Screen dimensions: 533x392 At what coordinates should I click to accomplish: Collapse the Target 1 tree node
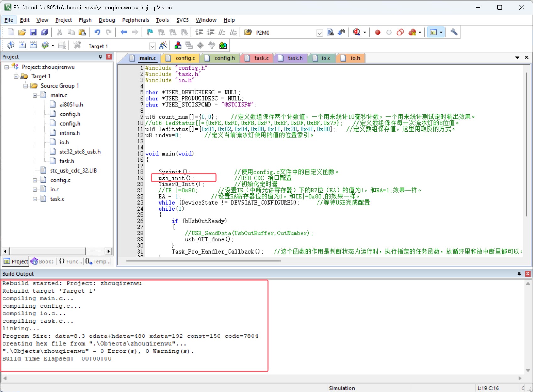[x=16, y=77]
